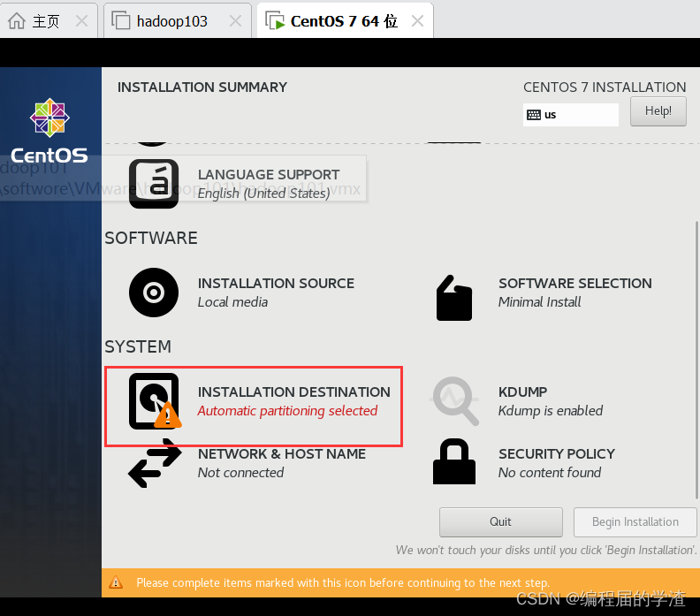Click the LANGUAGE SUPPORT label
Screen dimensions: 700x616
269,174
